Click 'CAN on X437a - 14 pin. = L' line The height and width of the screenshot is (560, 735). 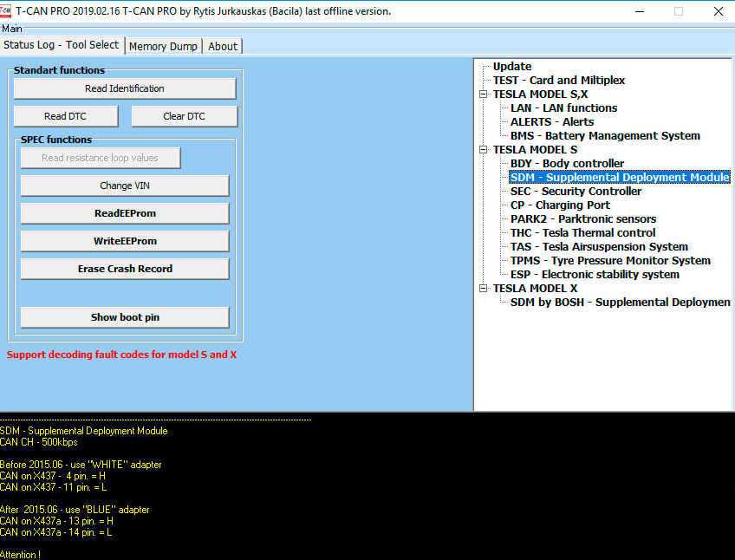(x=55, y=532)
